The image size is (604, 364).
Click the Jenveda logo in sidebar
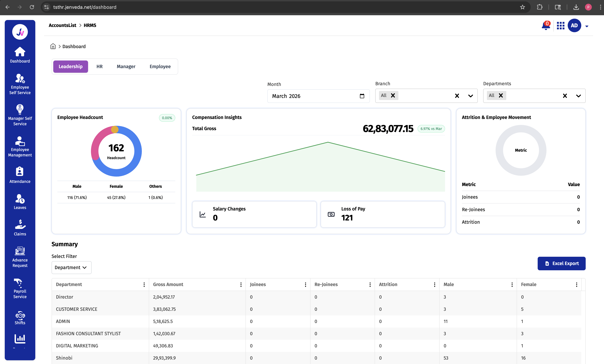(20, 32)
